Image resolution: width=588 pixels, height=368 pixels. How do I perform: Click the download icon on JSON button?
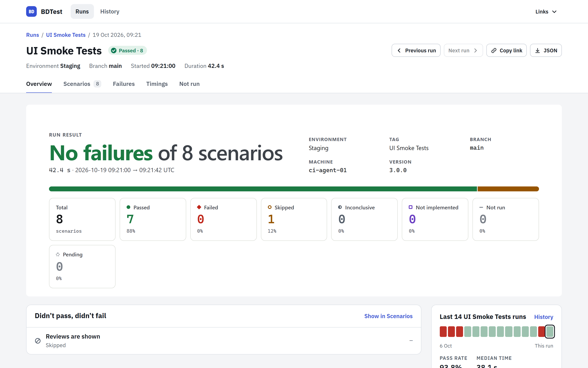coord(538,51)
